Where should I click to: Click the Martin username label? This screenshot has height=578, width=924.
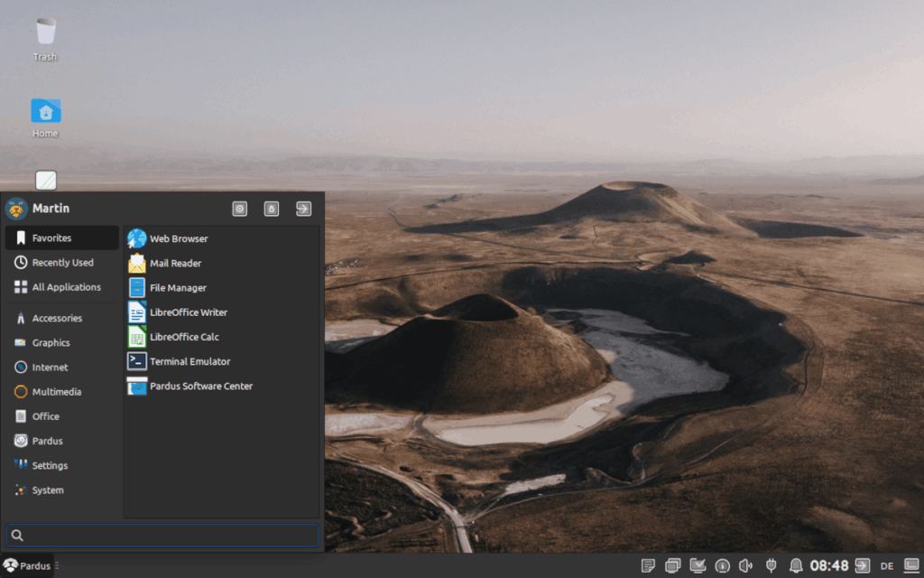(x=51, y=209)
